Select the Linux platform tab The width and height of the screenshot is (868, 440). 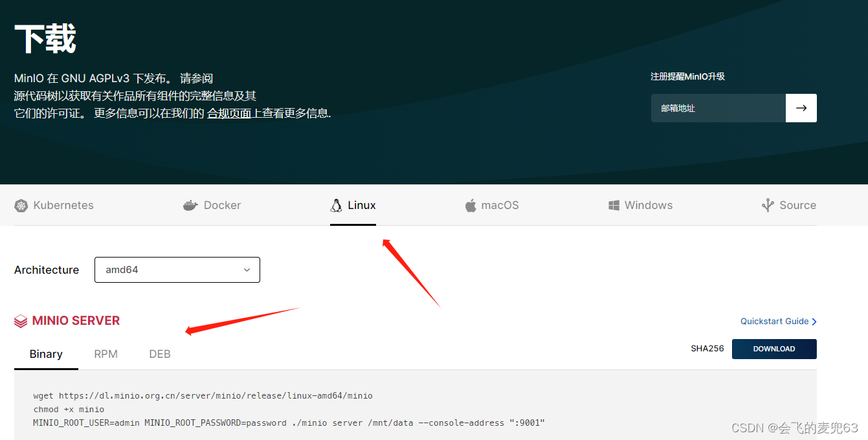pos(353,206)
